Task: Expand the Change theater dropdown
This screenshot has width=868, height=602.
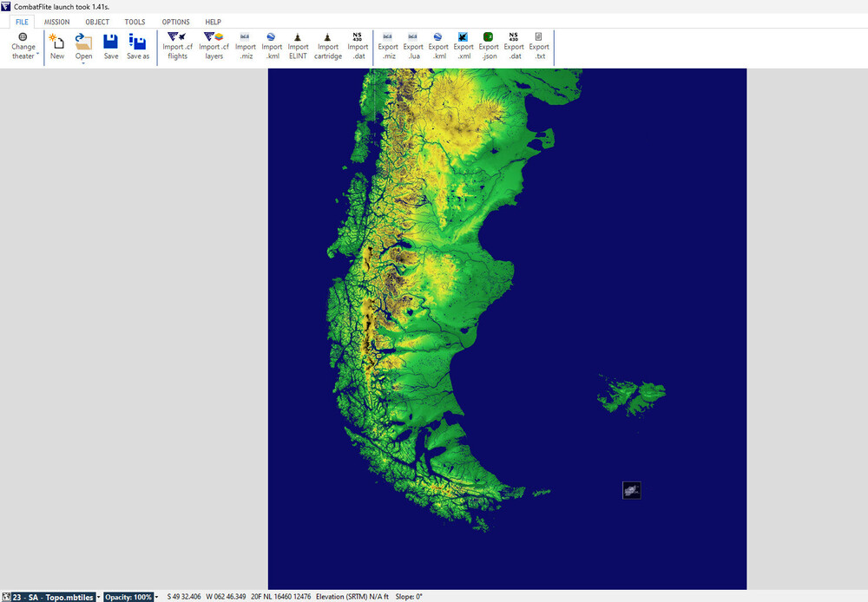Action: 23,47
